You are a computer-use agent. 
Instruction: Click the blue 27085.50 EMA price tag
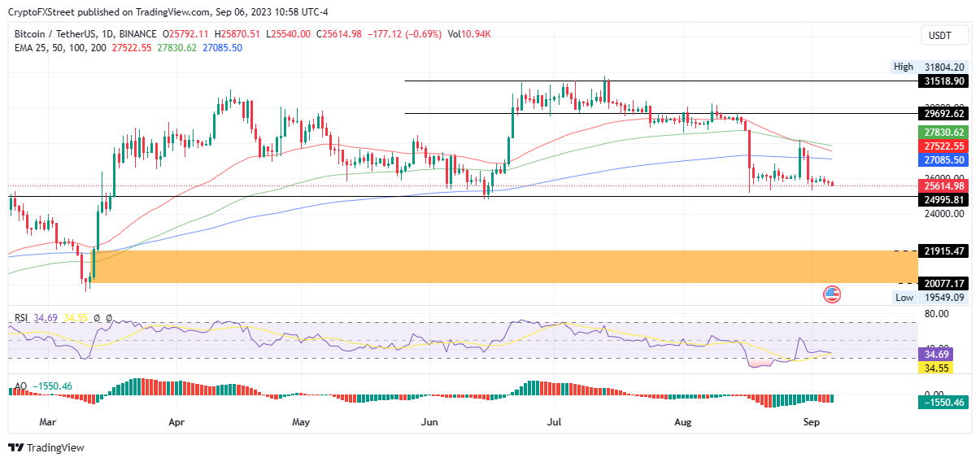tap(943, 160)
